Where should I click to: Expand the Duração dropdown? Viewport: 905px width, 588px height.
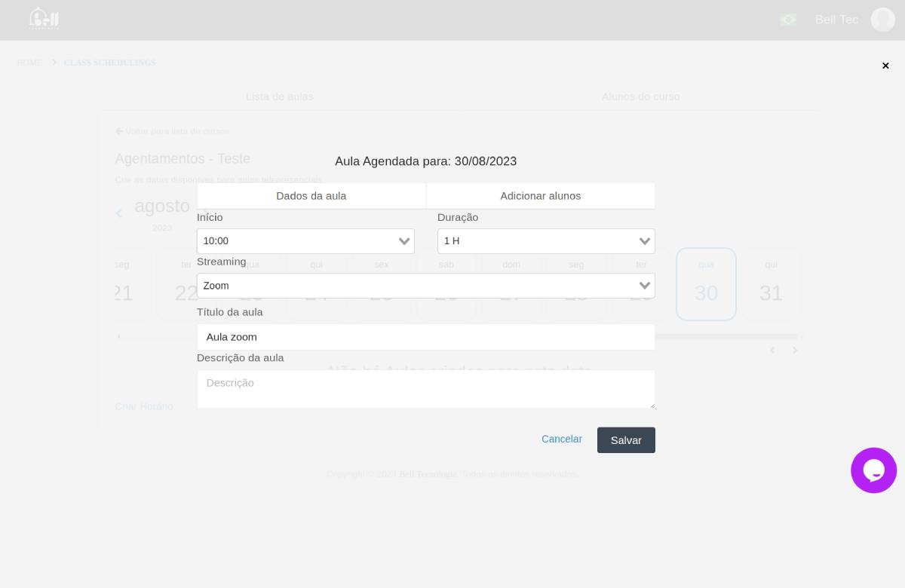(x=546, y=241)
